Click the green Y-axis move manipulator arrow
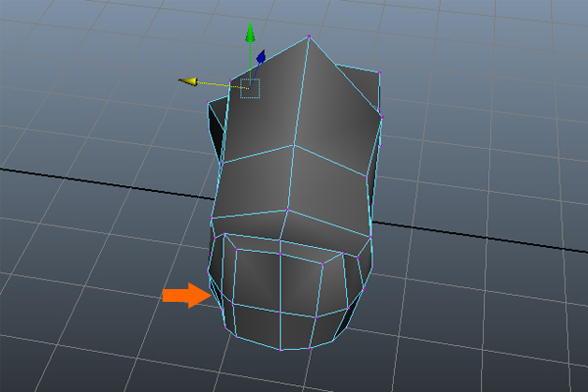Viewport: 588px width, 392px height. point(251,32)
